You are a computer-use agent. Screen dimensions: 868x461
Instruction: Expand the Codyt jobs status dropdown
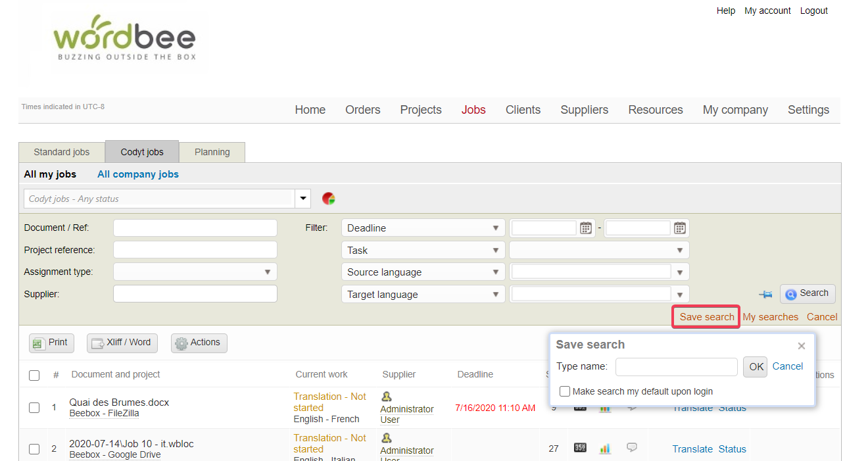tap(302, 199)
